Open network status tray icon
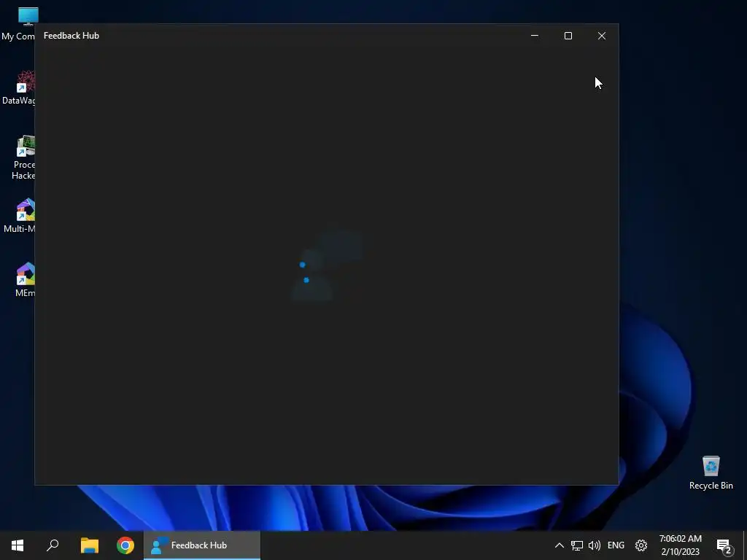 577,545
